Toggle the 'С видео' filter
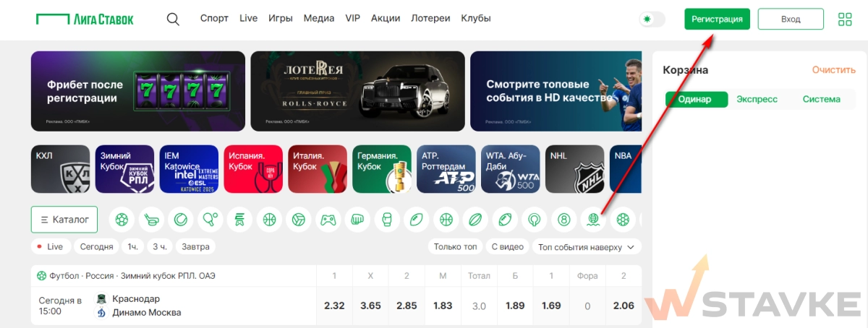 (x=507, y=246)
